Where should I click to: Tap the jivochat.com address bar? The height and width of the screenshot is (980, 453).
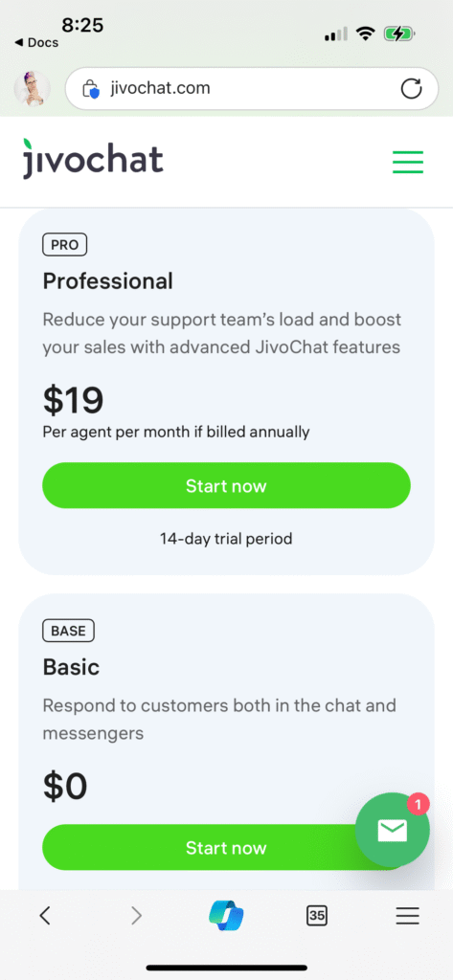click(x=252, y=89)
